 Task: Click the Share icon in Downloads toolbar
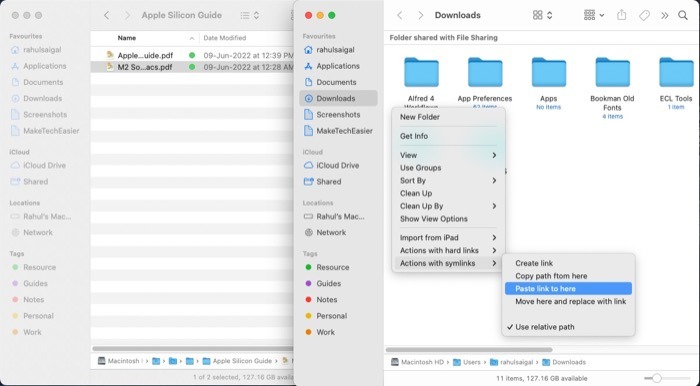pos(621,15)
